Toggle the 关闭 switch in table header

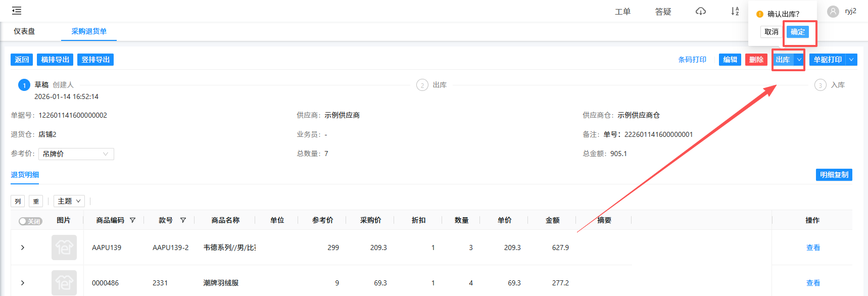pos(30,221)
